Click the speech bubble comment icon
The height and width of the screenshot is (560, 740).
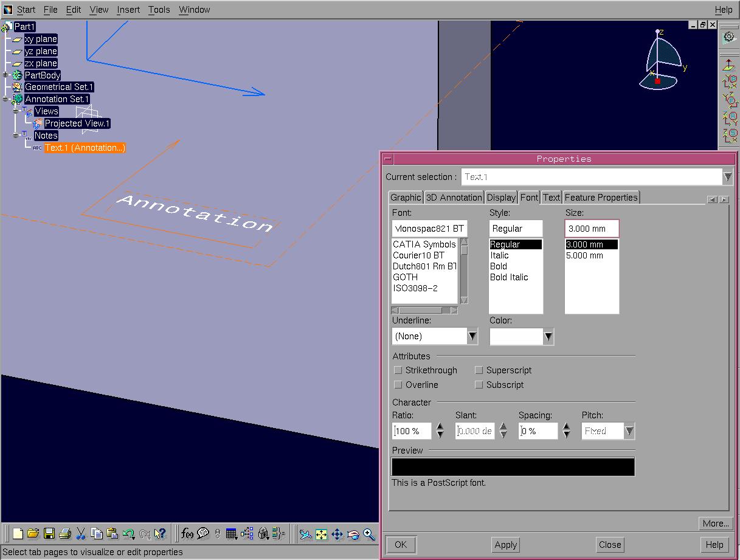click(x=203, y=534)
